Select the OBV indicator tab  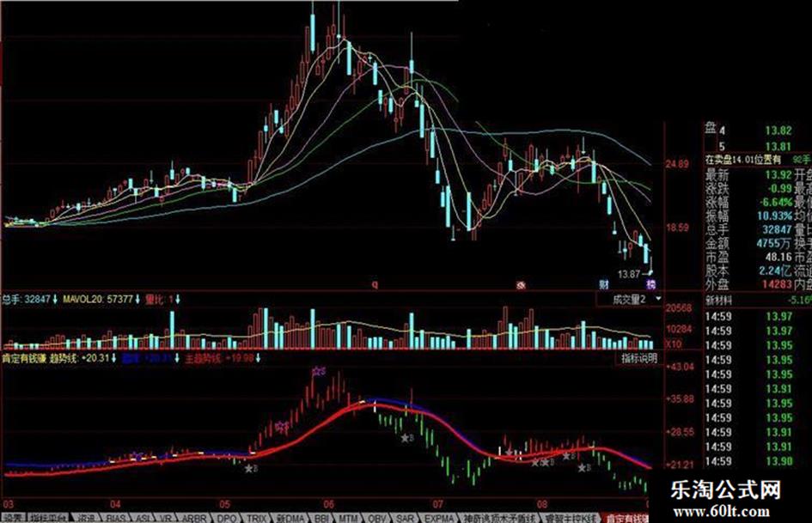[x=377, y=518]
